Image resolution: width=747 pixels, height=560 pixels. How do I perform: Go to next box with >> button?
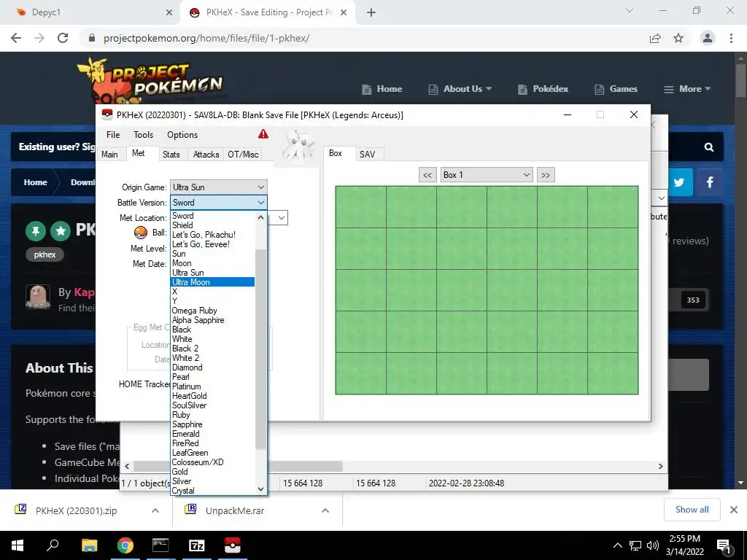(x=546, y=175)
